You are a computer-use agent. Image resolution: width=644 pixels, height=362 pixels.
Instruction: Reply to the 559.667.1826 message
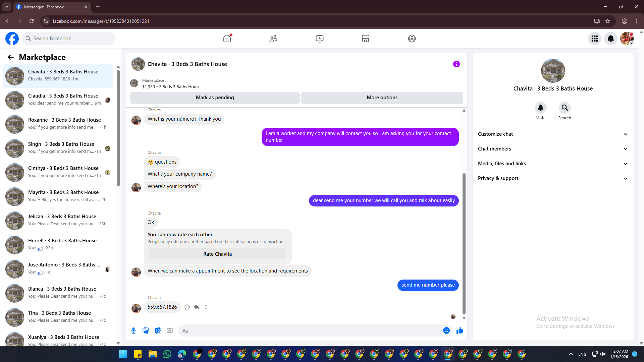pos(197,307)
